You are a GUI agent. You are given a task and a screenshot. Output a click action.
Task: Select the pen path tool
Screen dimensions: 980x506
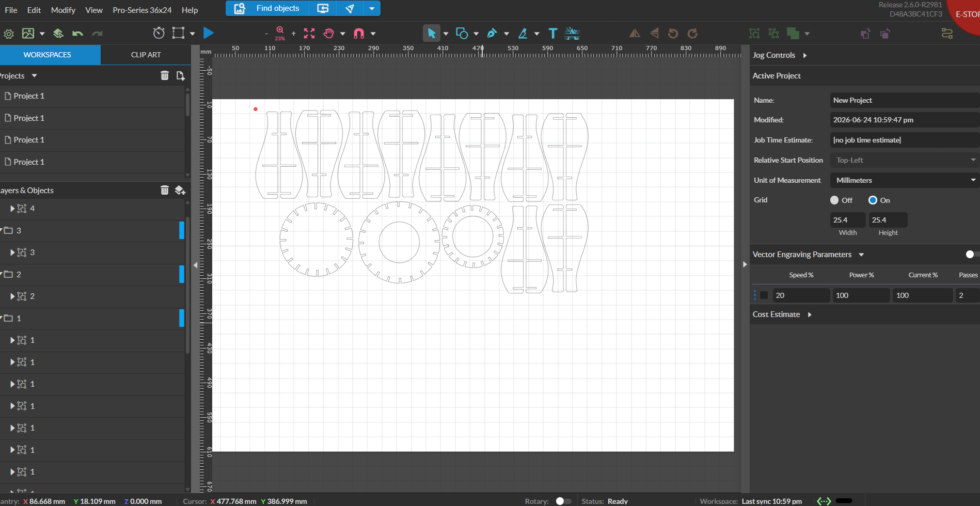pos(492,34)
